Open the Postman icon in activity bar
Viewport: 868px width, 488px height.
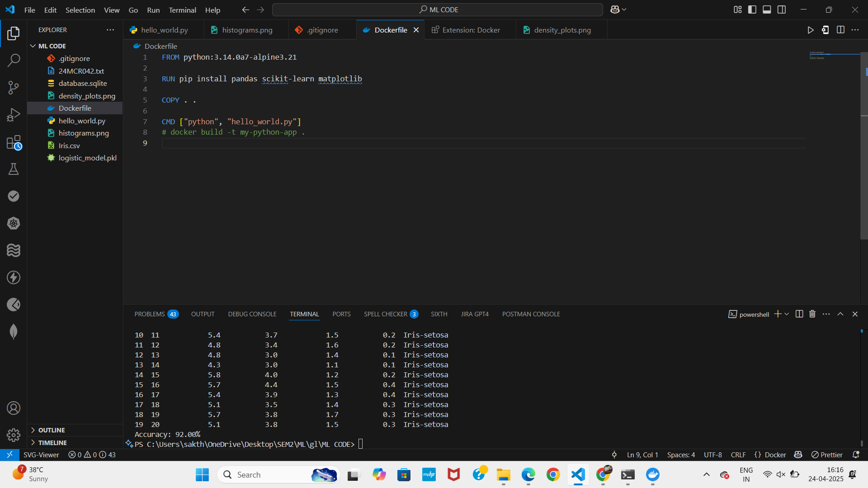(14, 305)
